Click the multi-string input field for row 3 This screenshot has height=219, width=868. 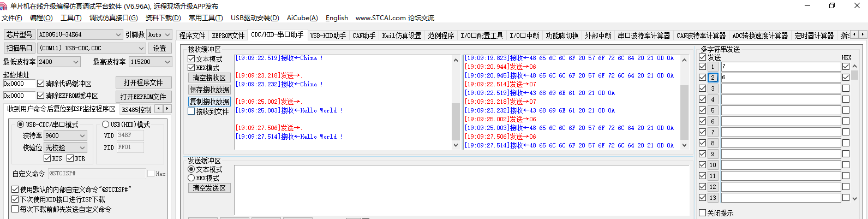click(781, 88)
